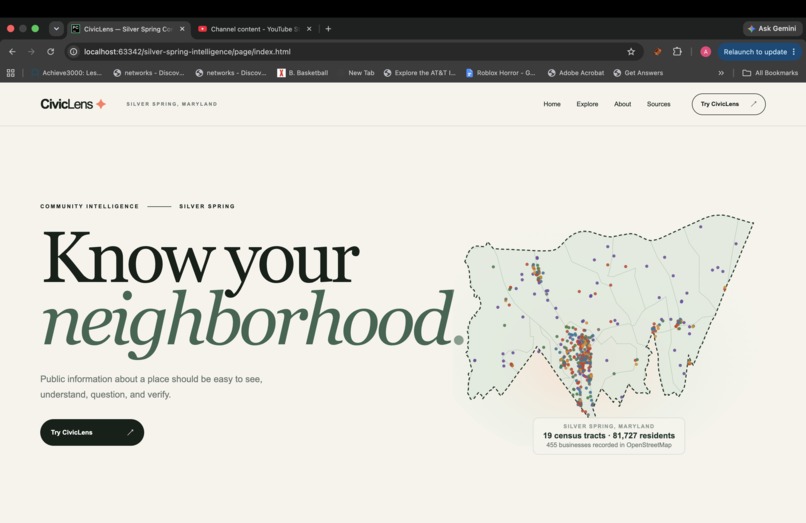
Task: Open the Get Answers bookmark
Action: pyautogui.click(x=638, y=73)
